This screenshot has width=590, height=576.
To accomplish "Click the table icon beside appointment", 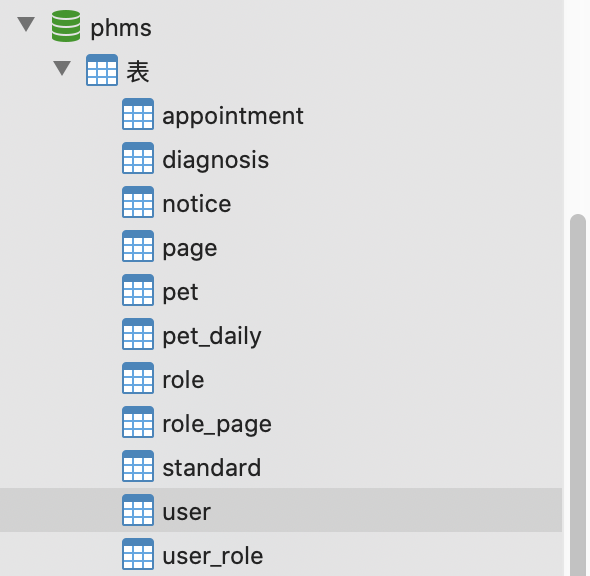I will (x=138, y=114).
